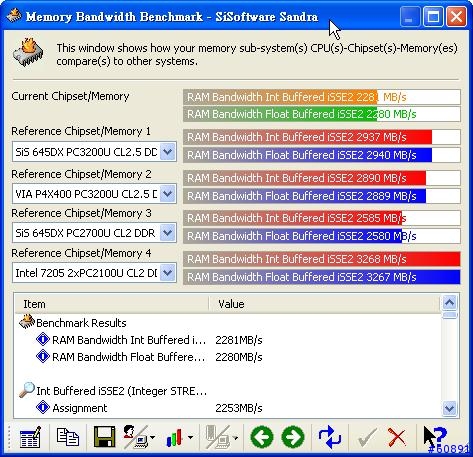473x457 pixels.
Task: Minimize the Memory Bandwidth Benchmark window
Action: (x=409, y=16)
